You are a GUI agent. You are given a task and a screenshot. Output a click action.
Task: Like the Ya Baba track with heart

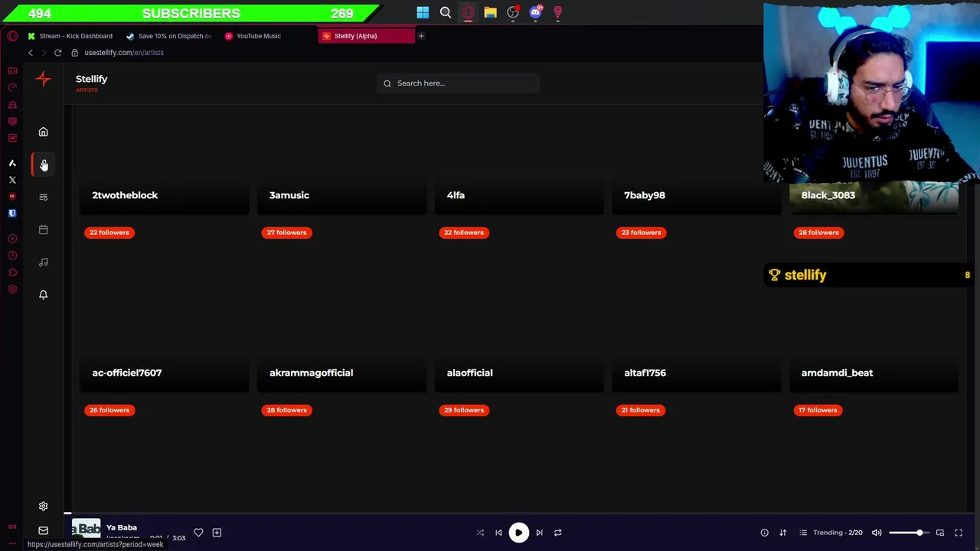pyautogui.click(x=198, y=532)
